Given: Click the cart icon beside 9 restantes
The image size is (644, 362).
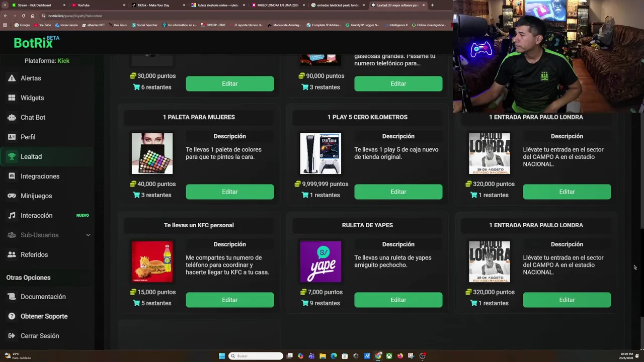Looking at the screenshot, I should 305,303.
